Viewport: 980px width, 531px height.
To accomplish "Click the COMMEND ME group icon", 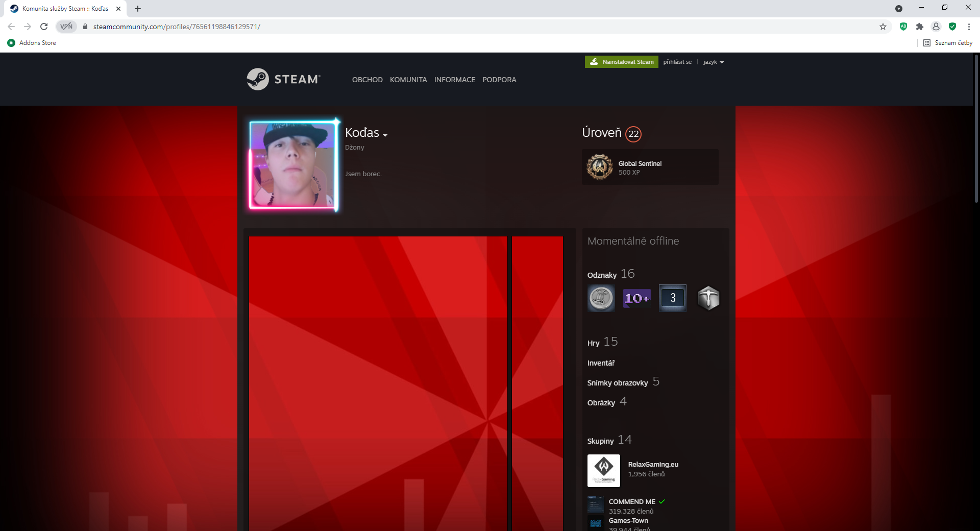I will point(596,504).
